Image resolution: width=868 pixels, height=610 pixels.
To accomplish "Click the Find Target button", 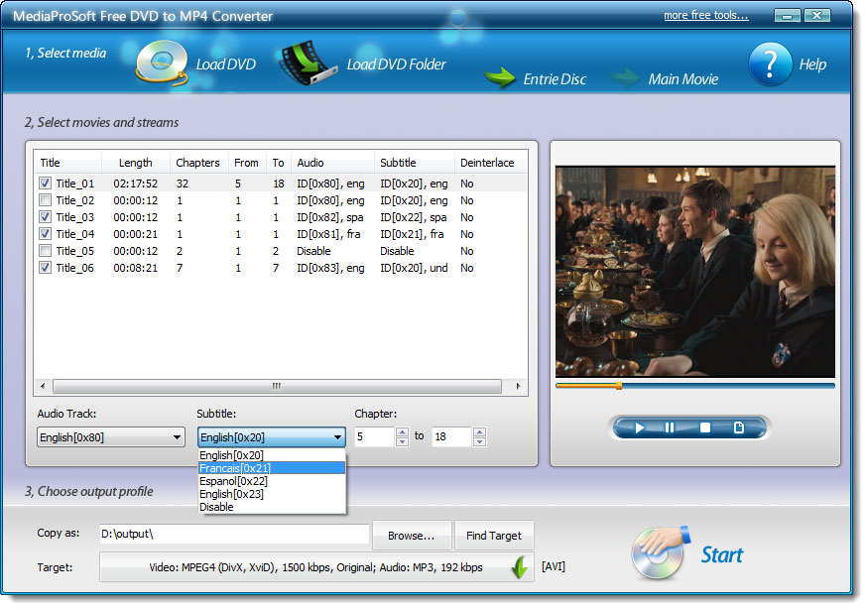I will [494, 535].
